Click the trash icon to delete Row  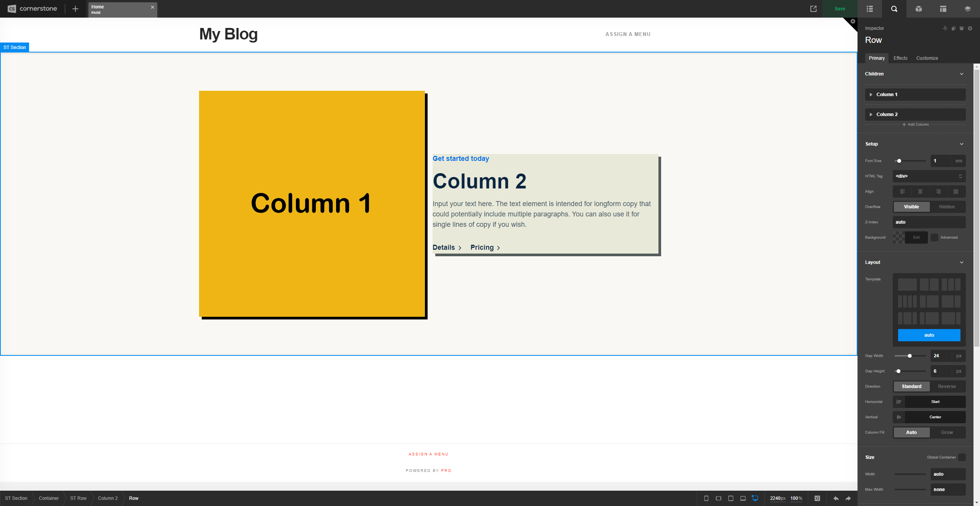(962, 28)
